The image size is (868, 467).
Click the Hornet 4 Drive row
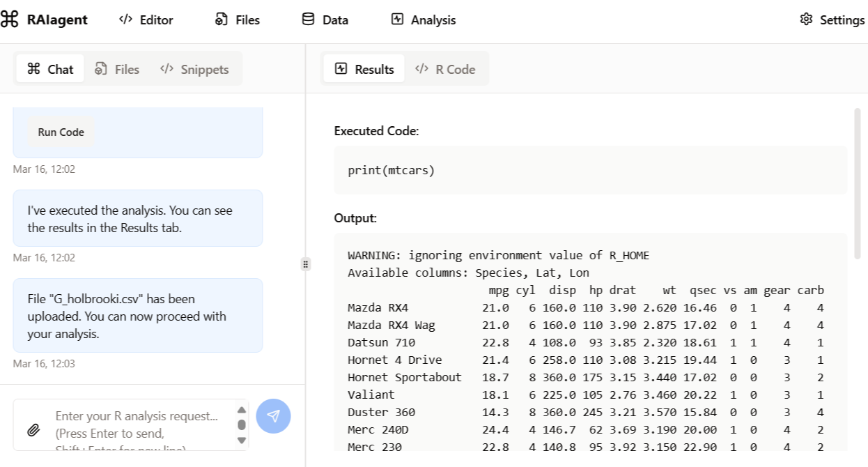(586, 360)
